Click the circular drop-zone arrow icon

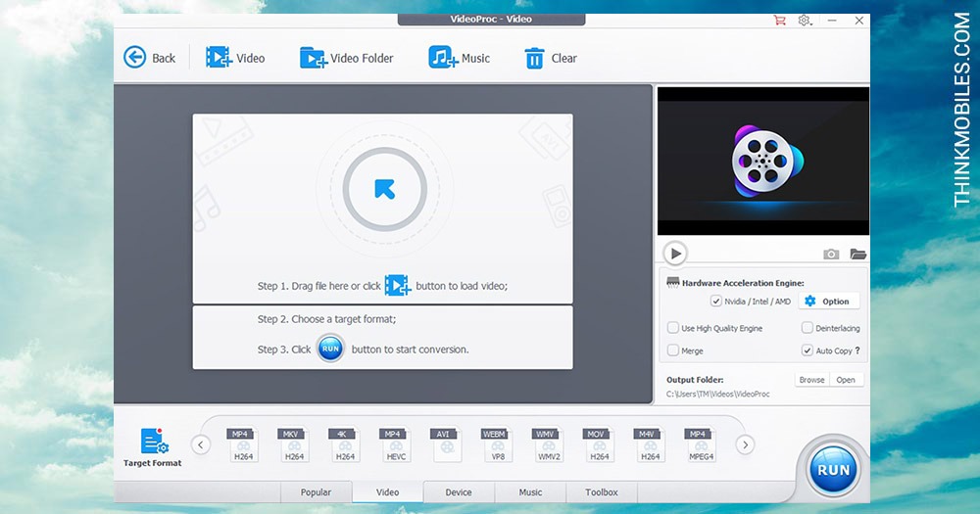384,189
